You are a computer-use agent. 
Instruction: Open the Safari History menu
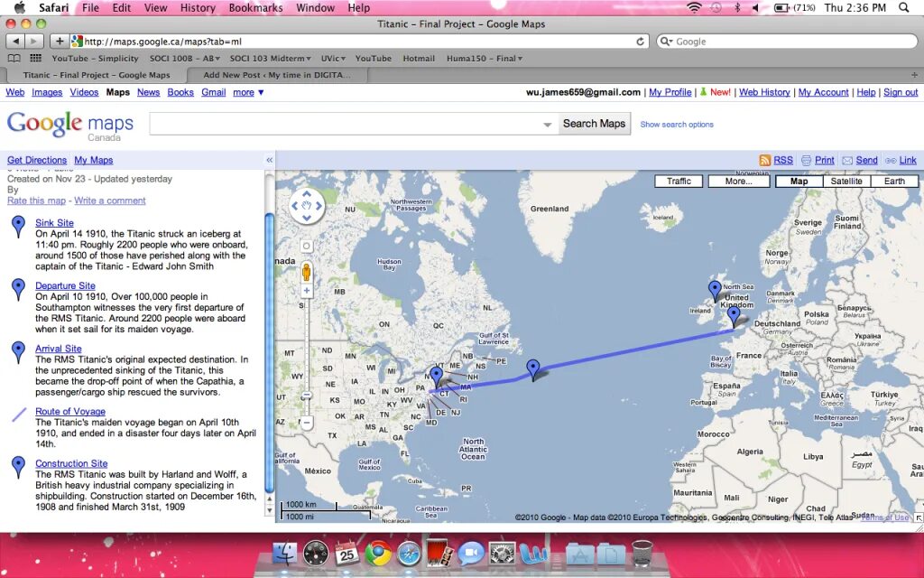198,7
